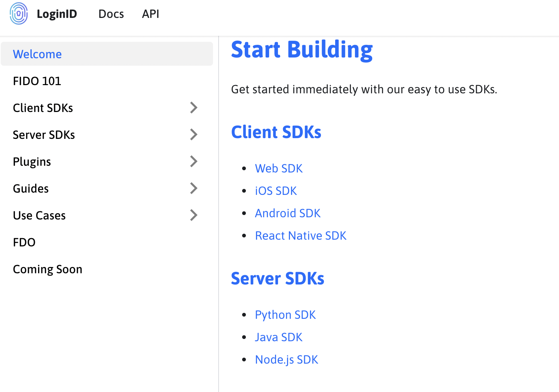Visit the React Native SDK link

point(301,236)
